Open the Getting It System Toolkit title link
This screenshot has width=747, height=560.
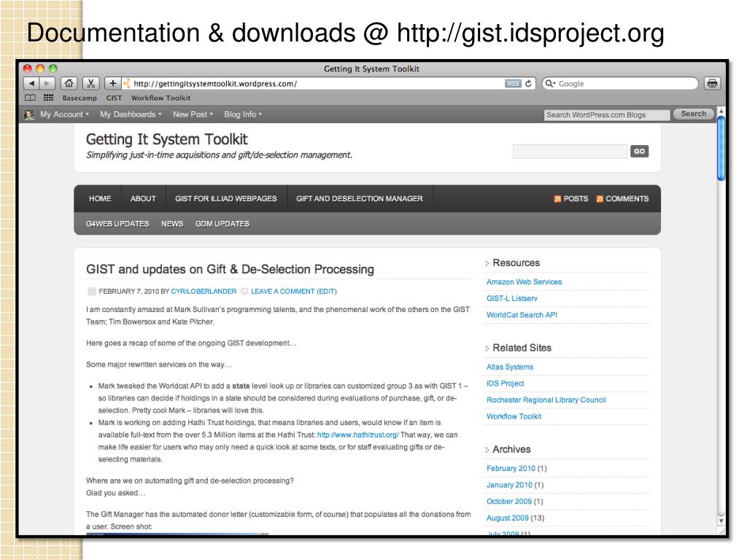[x=167, y=139]
